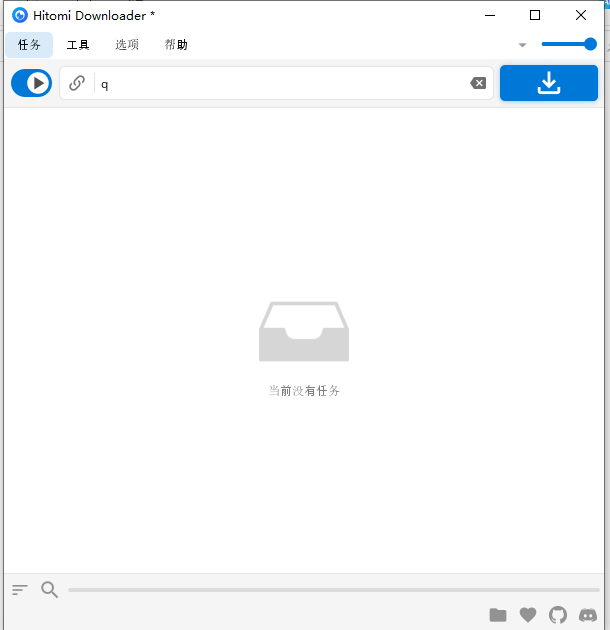Click the empty inbox tray placeholder

pos(304,331)
